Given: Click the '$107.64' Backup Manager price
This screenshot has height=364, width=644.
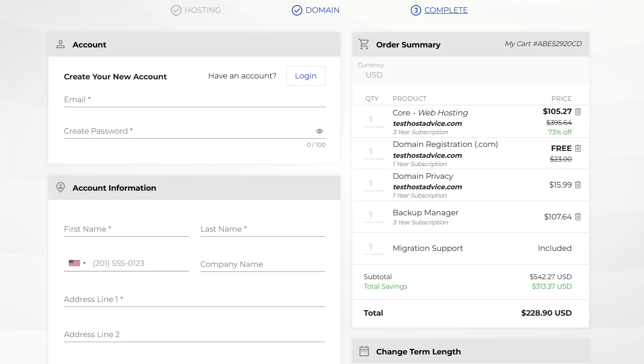Looking at the screenshot, I should click(x=558, y=217).
